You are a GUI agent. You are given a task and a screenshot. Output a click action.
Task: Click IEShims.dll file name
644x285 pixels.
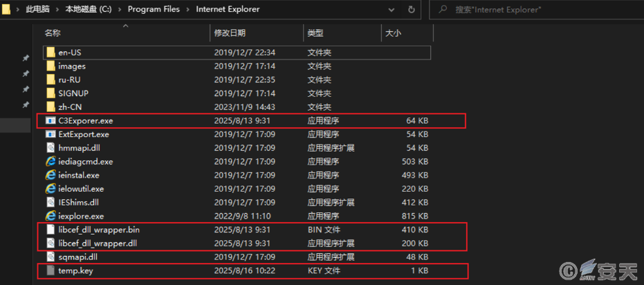78,203
